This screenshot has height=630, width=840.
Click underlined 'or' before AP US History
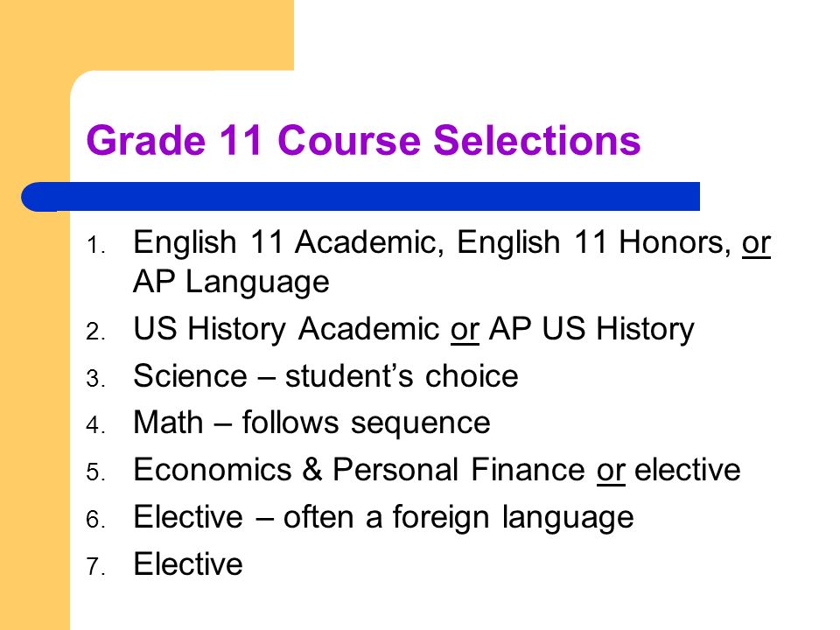tap(465, 330)
